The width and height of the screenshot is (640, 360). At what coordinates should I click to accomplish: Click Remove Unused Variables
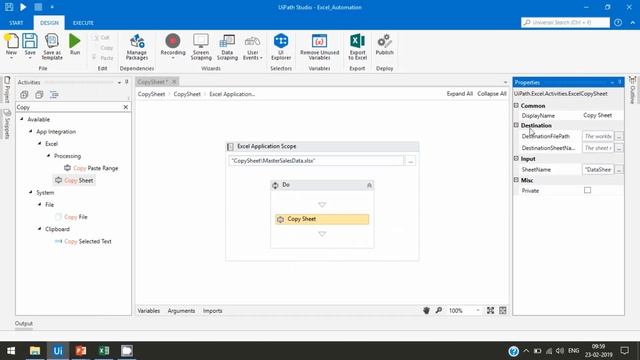319,47
